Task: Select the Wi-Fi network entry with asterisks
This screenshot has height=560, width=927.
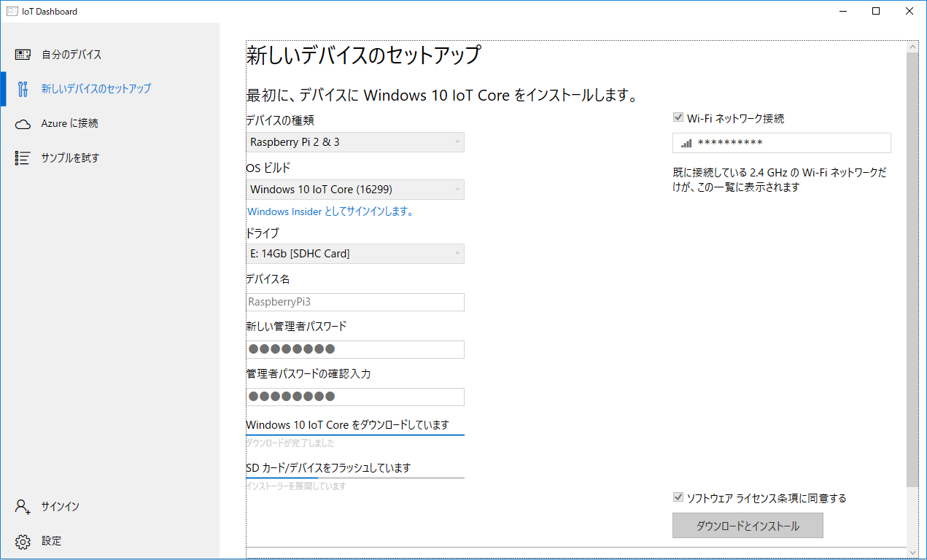Action: point(782,143)
